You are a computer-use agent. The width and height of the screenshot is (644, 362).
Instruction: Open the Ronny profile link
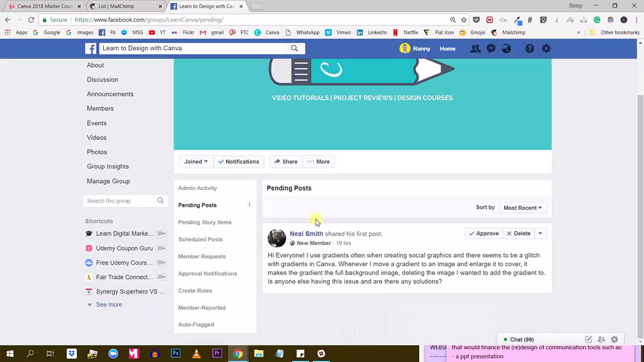click(x=415, y=49)
